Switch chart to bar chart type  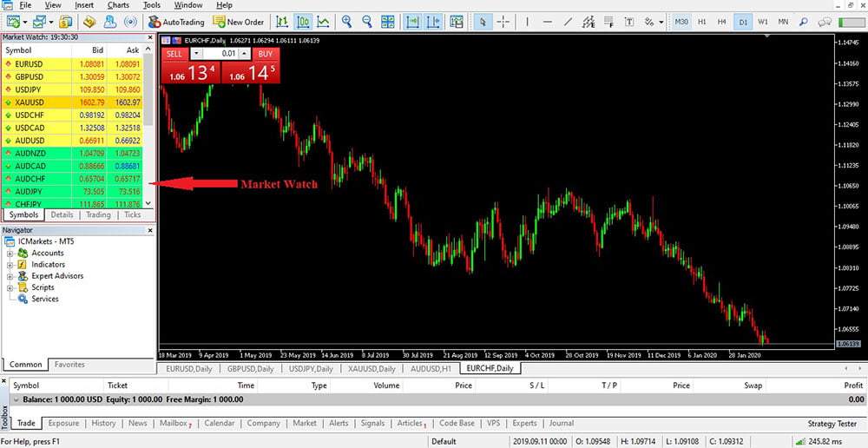[282, 23]
